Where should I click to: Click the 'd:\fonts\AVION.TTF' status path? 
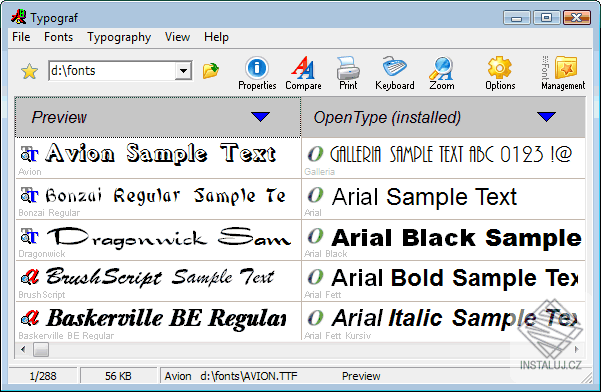(x=248, y=376)
